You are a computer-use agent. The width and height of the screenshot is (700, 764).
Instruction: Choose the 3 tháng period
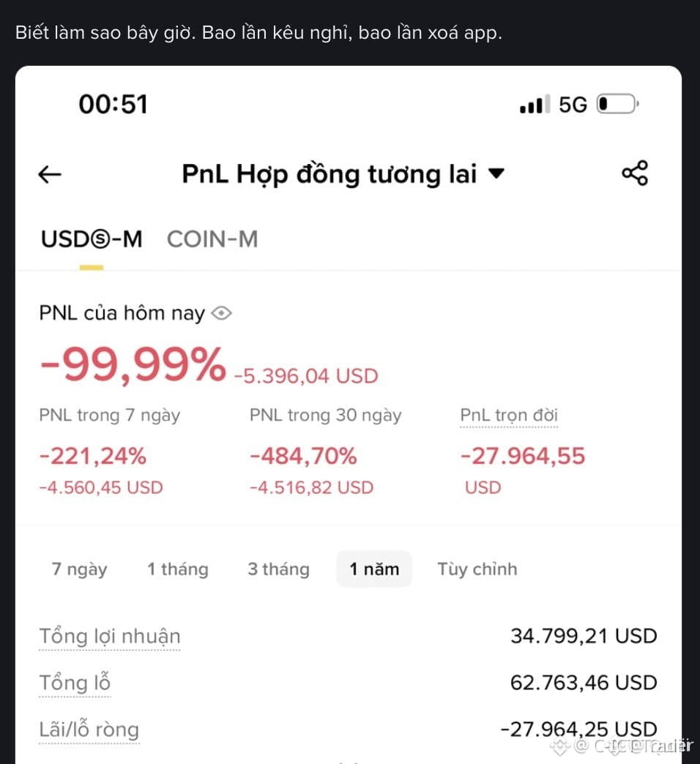point(278,569)
